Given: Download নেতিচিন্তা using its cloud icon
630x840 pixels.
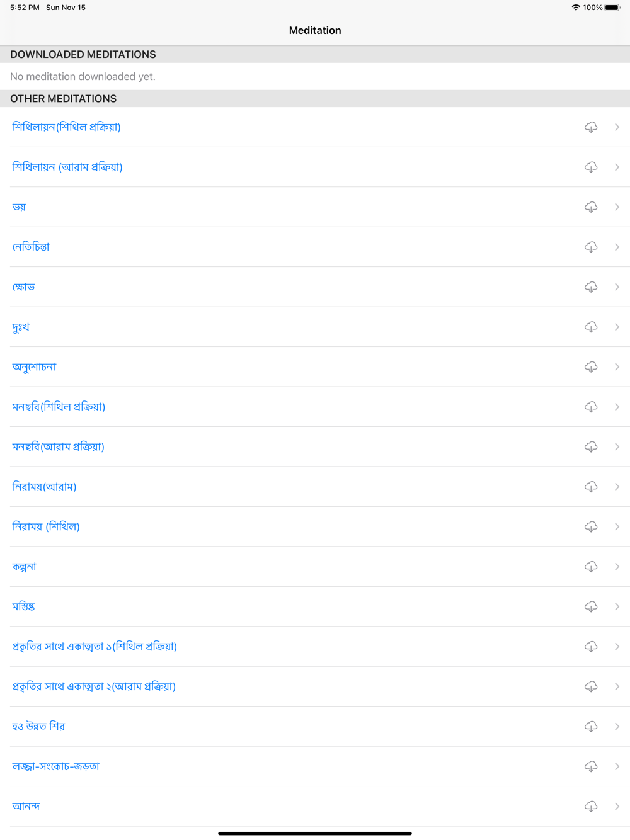Looking at the screenshot, I should [591, 247].
